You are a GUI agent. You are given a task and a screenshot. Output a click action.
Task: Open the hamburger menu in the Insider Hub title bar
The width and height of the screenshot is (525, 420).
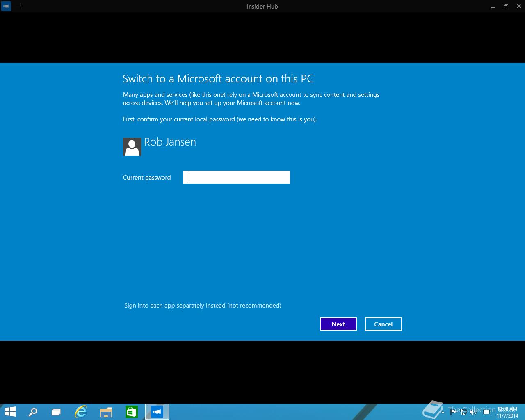tap(18, 6)
